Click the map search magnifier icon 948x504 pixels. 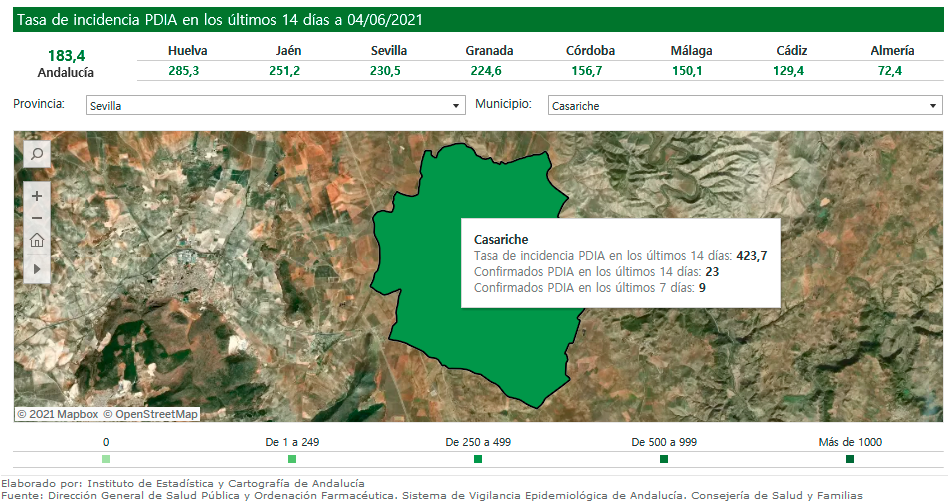(36, 154)
